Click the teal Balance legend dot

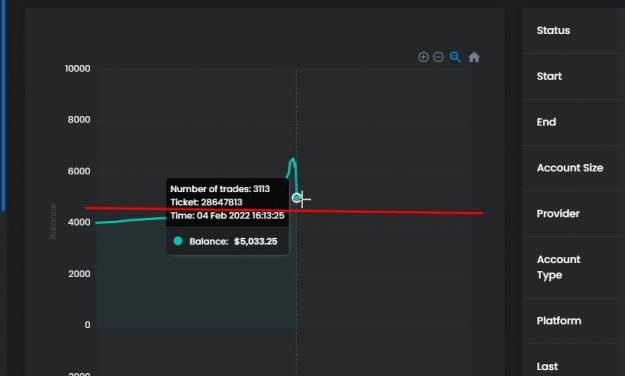click(x=178, y=241)
